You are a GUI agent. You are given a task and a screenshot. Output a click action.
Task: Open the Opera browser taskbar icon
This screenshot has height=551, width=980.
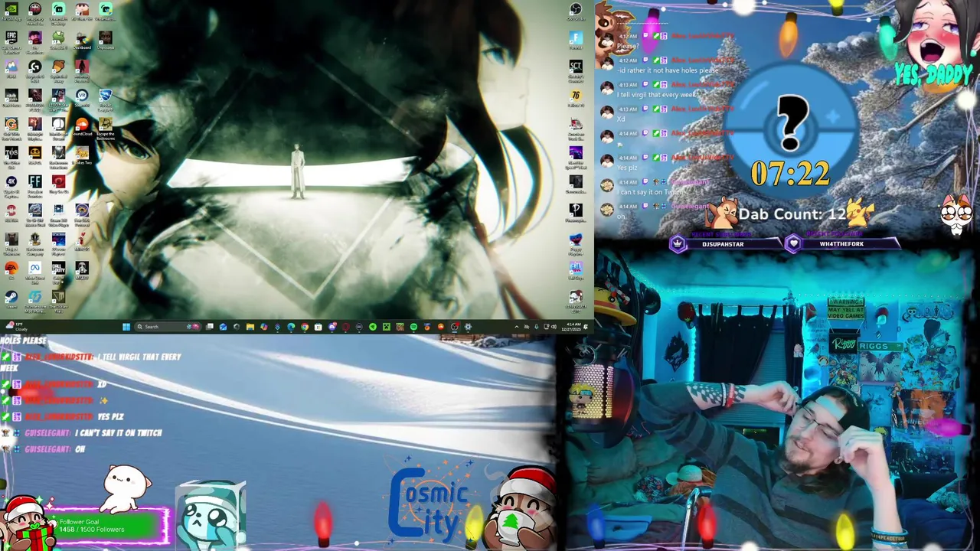(346, 327)
